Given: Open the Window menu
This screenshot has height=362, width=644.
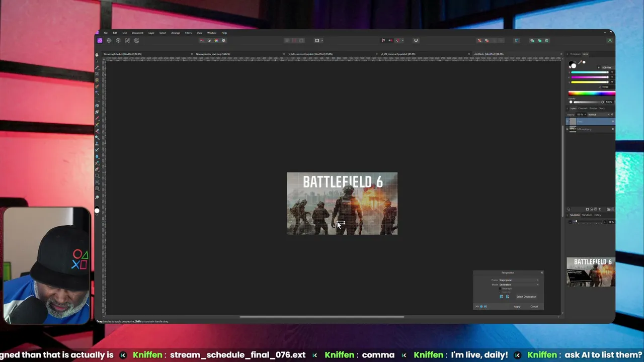Looking at the screenshot, I should click(x=212, y=33).
